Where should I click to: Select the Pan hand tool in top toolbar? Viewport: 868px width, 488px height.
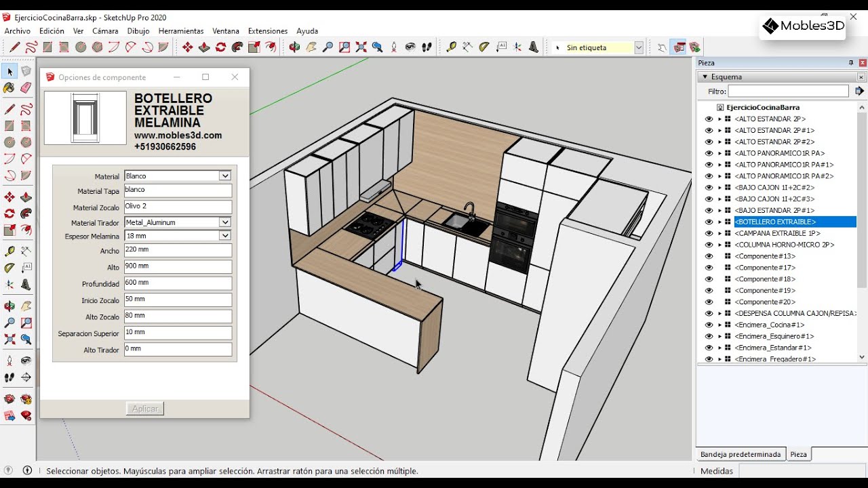click(311, 47)
